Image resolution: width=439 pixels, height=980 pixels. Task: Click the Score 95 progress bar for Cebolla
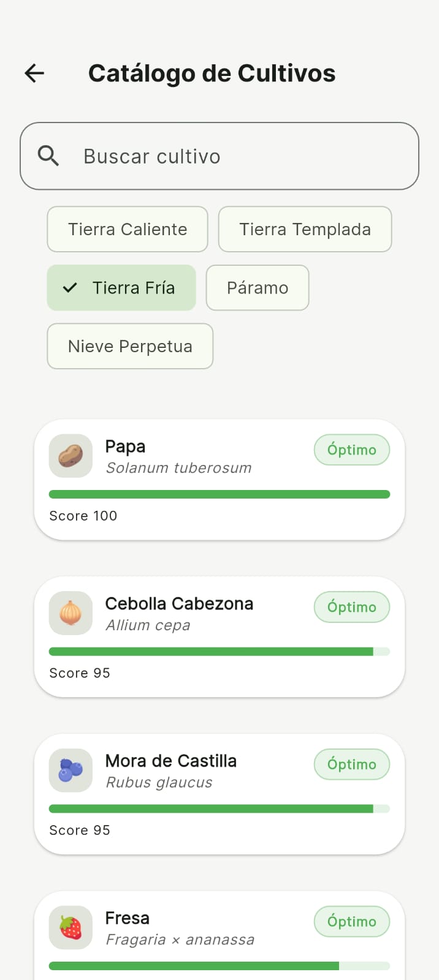pos(219,652)
